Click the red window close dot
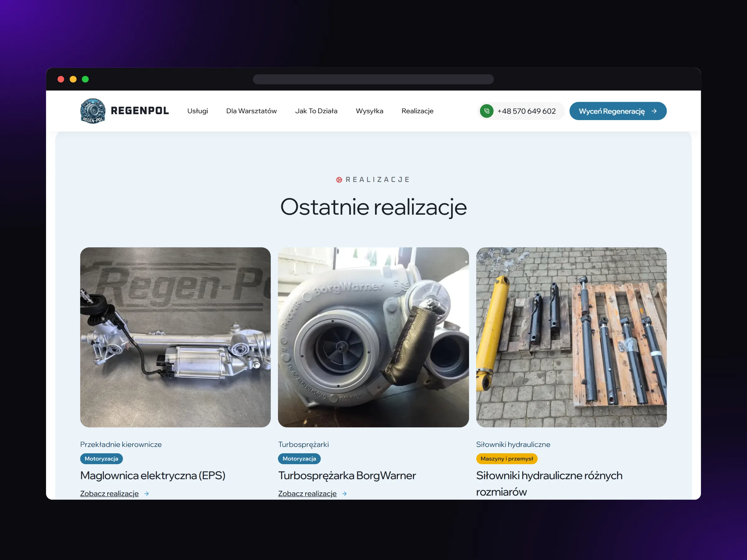The image size is (747, 560). 61,79
